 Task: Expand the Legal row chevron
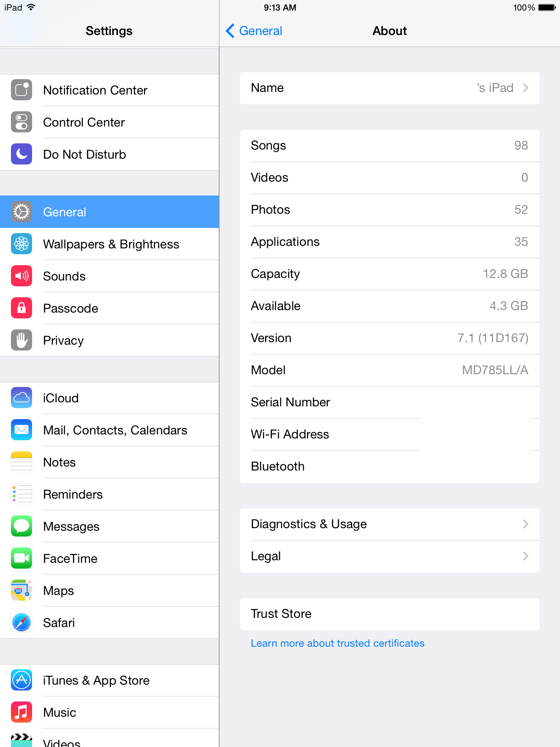tap(525, 556)
